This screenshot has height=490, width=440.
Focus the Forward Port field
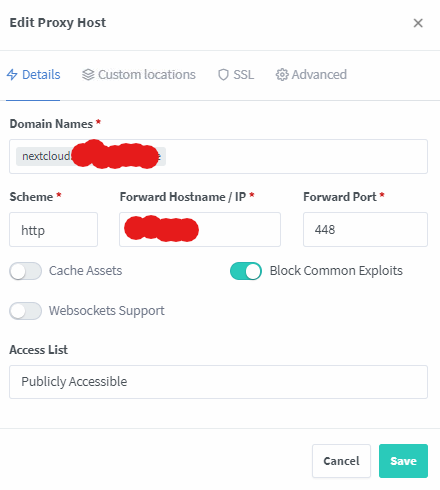pyautogui.click(x=365, y=230)
